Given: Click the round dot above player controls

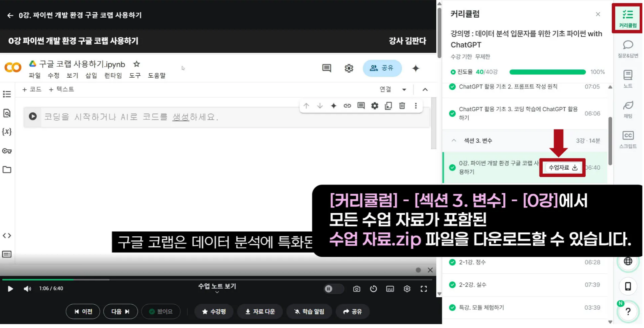Looking at the screenshot, I should (418, 270).
